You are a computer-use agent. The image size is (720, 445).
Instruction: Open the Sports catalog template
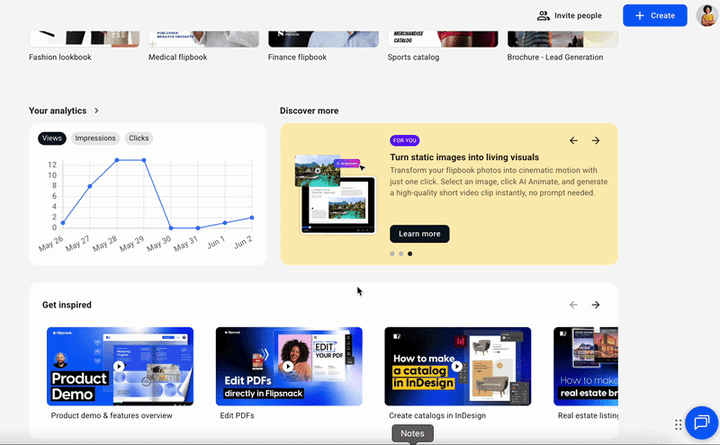pos(443,39)
